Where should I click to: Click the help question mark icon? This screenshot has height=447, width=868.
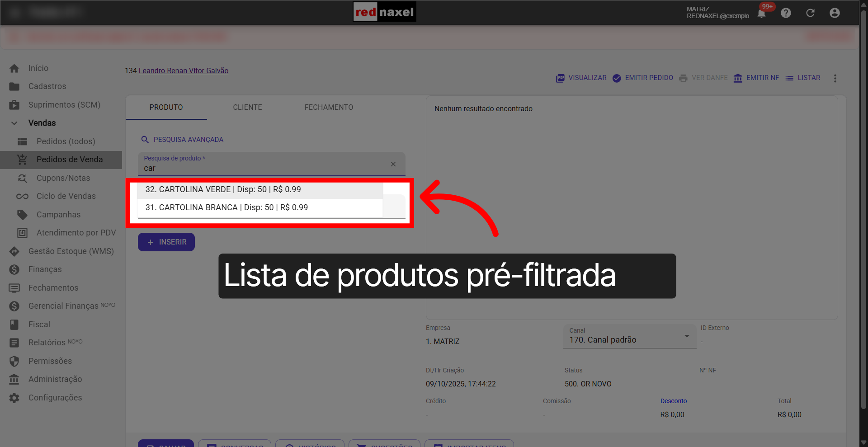pyautogui.click(x=786, y=13)
